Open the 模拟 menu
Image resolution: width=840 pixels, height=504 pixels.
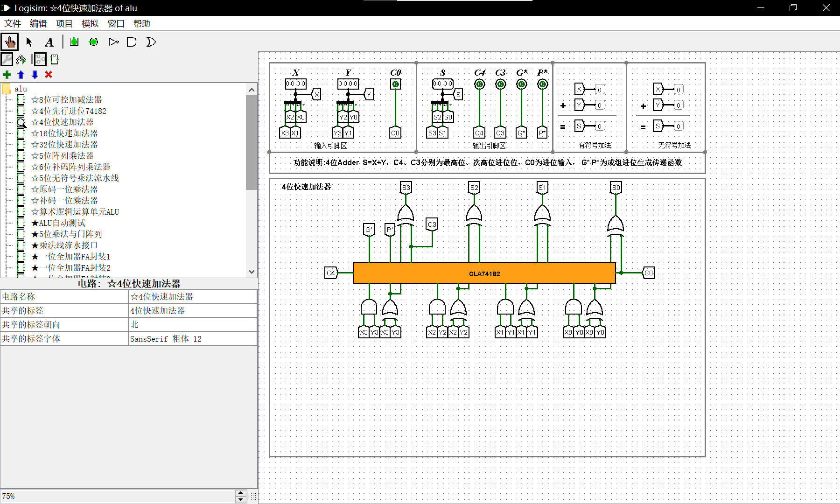coord(90,24)
